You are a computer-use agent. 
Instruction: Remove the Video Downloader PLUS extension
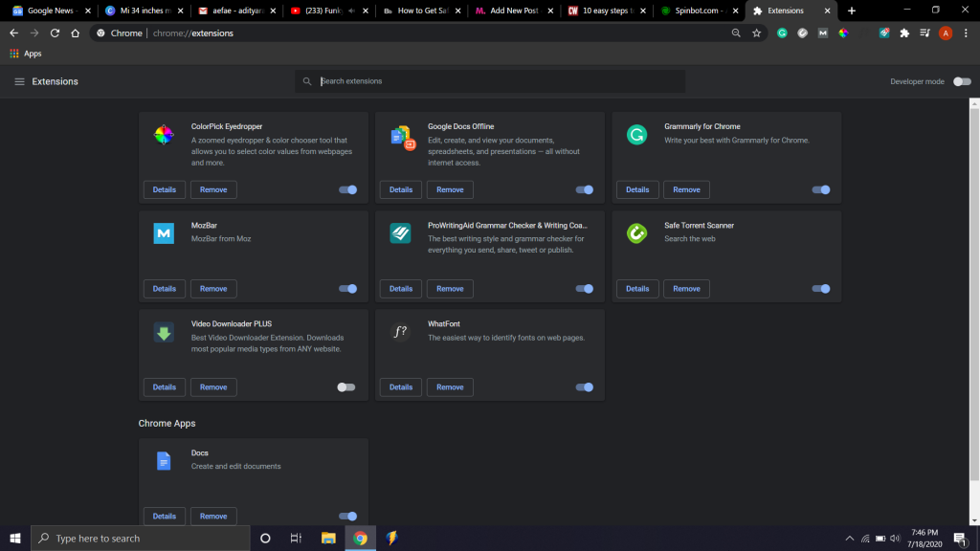[213, 387]
